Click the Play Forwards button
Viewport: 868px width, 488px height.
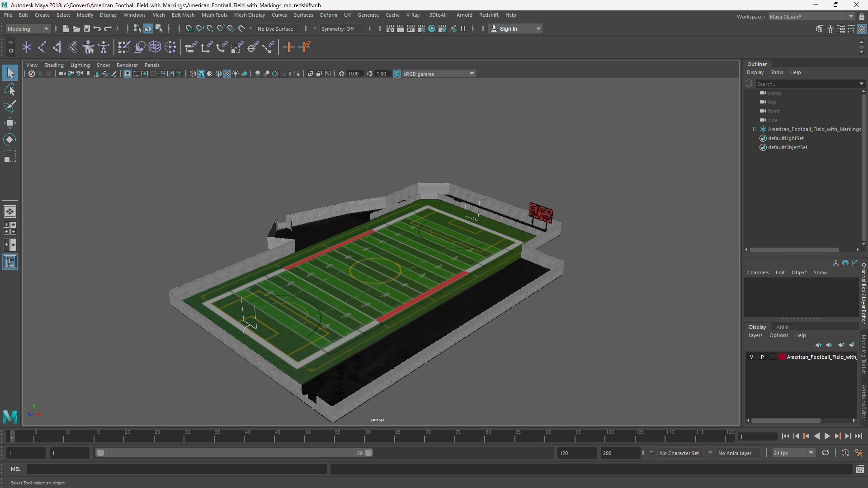click(827, 436)
